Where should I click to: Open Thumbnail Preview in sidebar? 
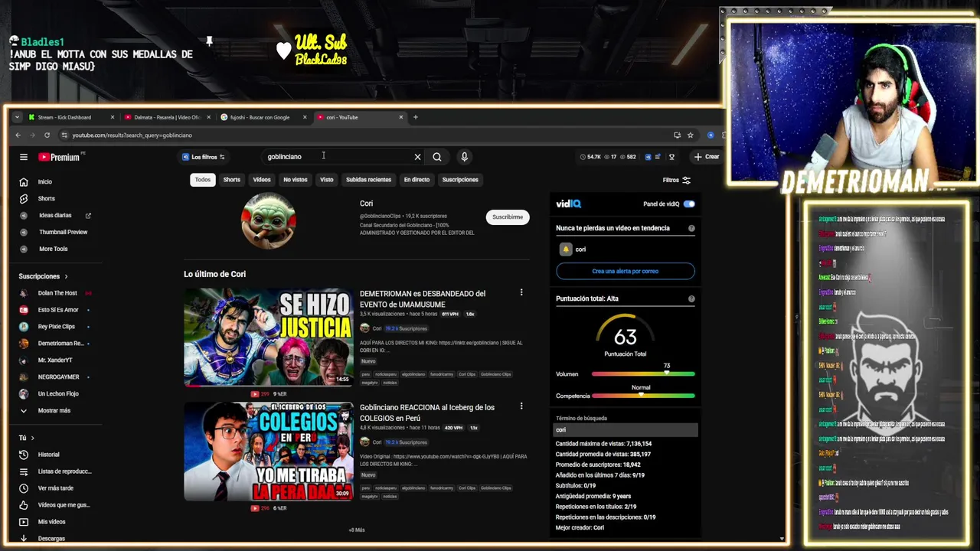click(x=53, y=232)
